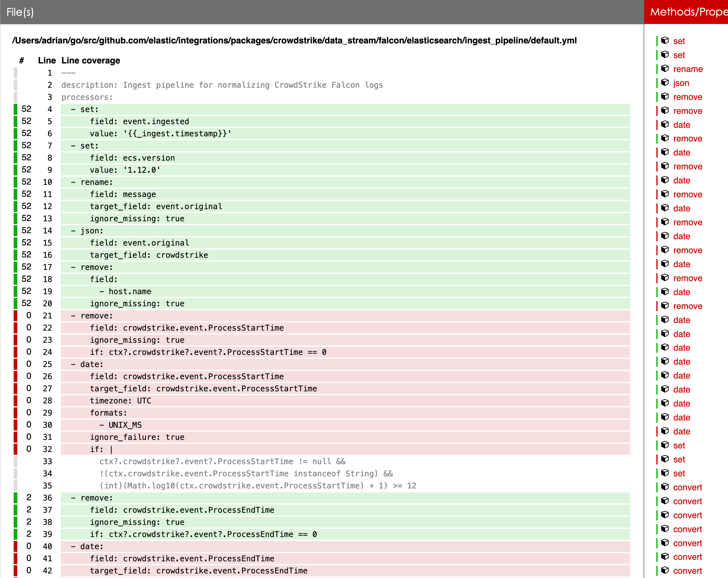This screenshot has height=578, width=728.
Task: Select the File(s) header tab
Action: (x=20, y=12)
